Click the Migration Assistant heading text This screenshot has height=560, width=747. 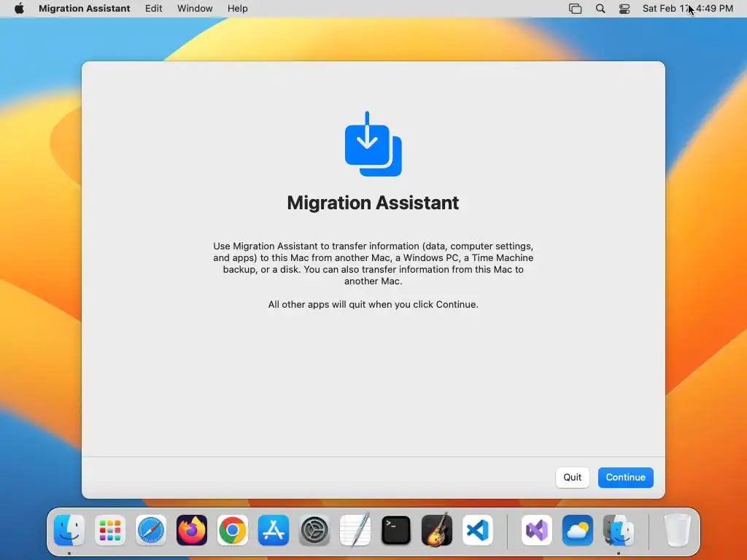[373, 203]
